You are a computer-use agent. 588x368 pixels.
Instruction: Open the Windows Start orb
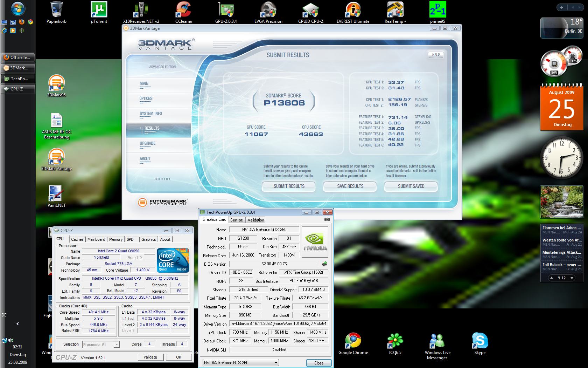point(17,9)
